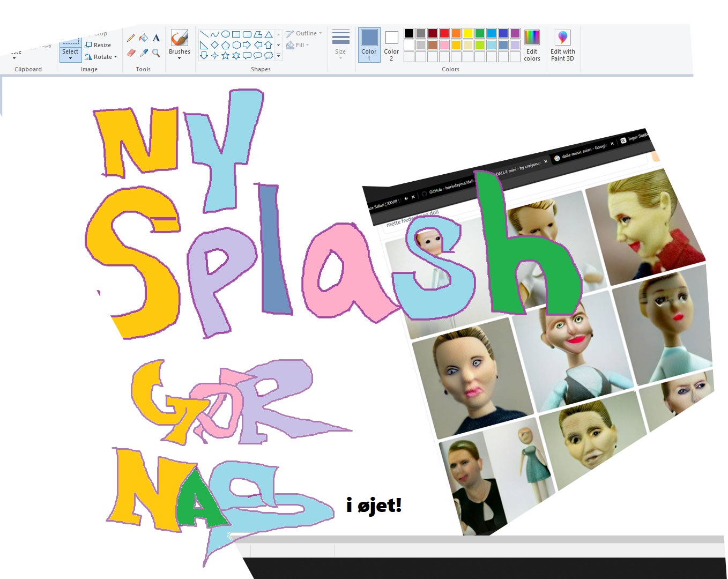728x579 pixels.
Task: Open the Brushes dropdown
Action: click(179, 58)
